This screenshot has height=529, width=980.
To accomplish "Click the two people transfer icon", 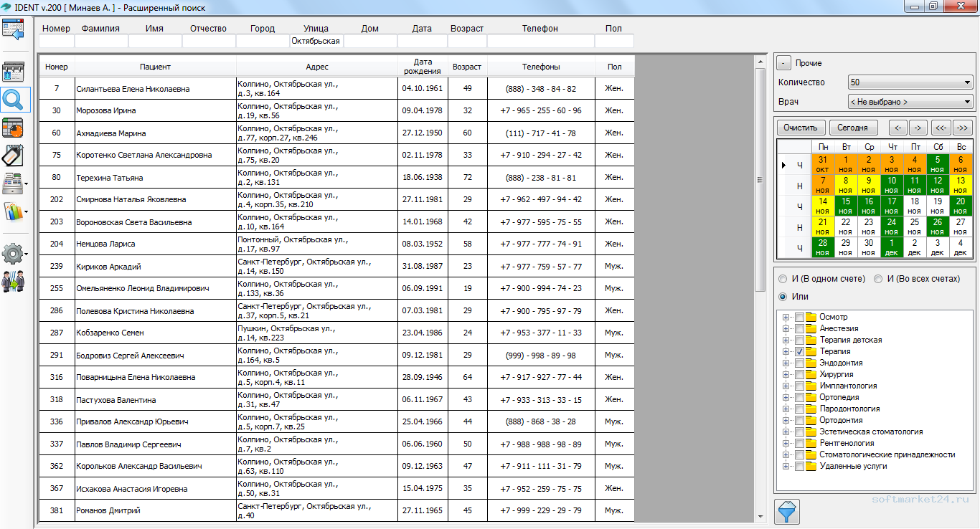I will coord(13,282).
